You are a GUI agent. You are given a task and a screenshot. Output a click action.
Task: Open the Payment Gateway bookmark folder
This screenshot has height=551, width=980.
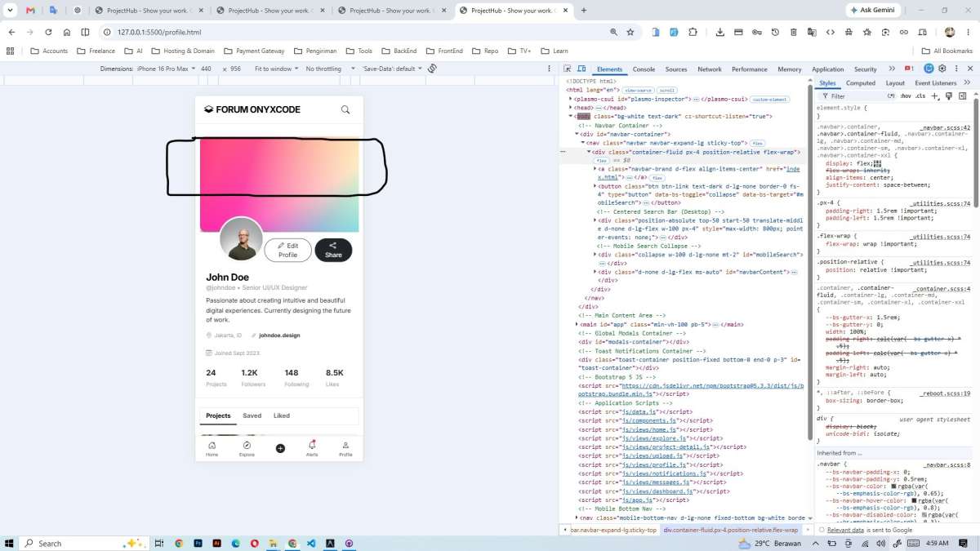click(x=254, y=51)
